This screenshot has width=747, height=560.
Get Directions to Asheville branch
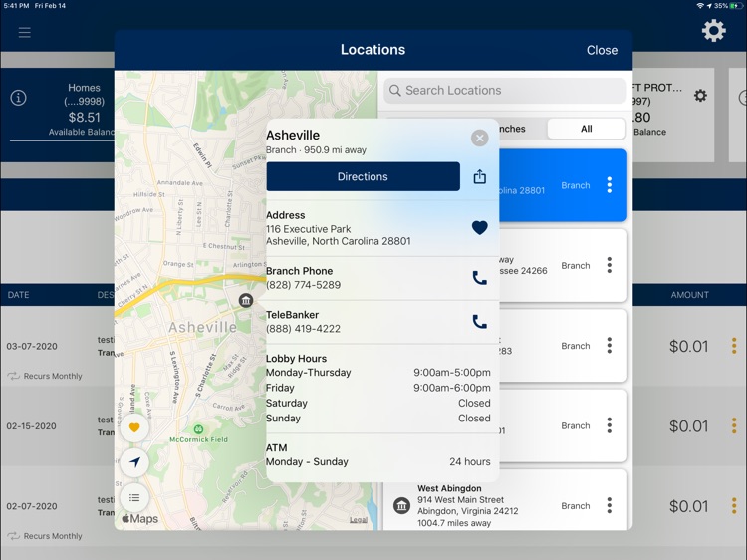(x=363, y=176)
